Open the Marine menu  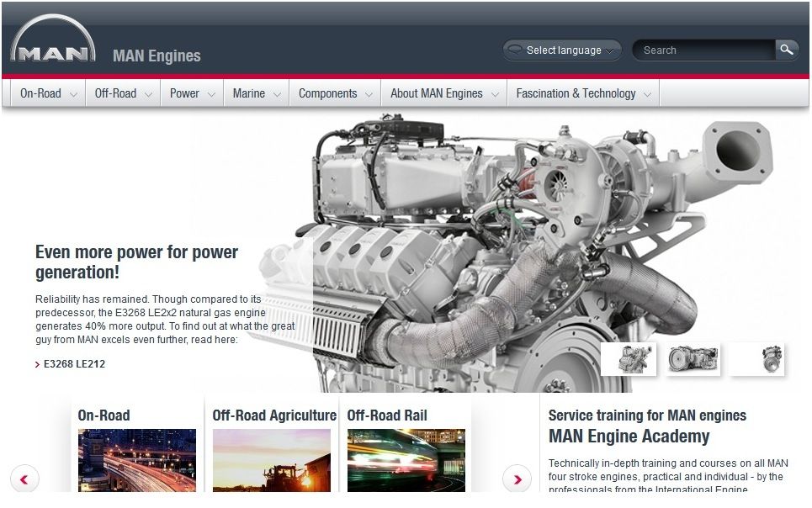tap(256, 93)
